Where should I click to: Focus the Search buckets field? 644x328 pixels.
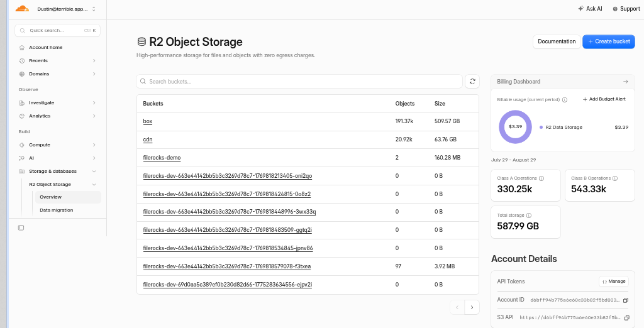click(x=299, y=81)
